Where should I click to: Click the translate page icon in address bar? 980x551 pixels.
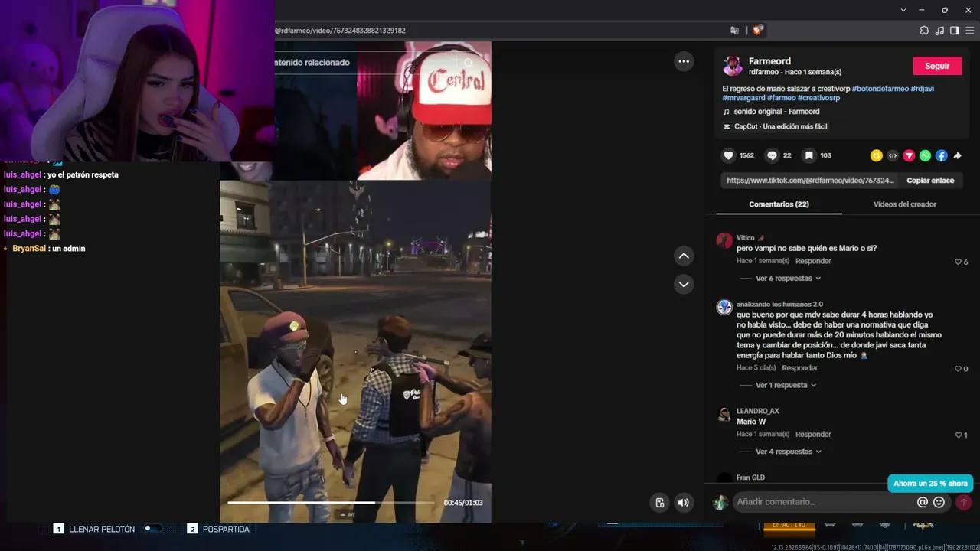pos(735,31)
